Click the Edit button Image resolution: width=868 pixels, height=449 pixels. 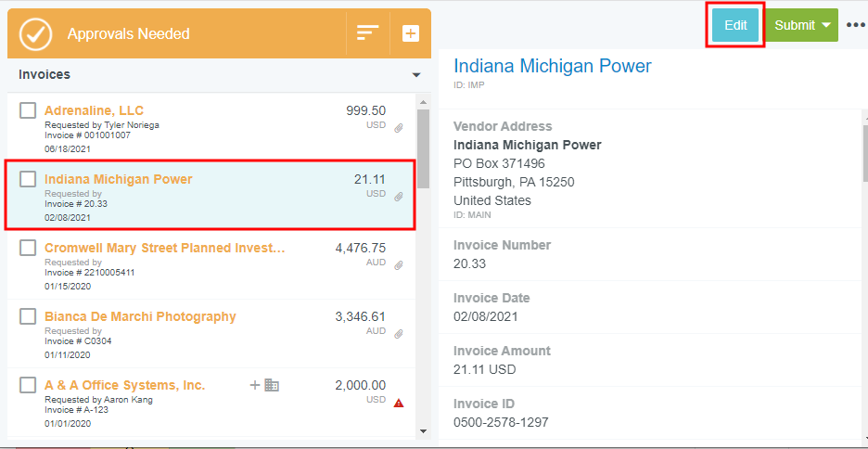[735, 25]
